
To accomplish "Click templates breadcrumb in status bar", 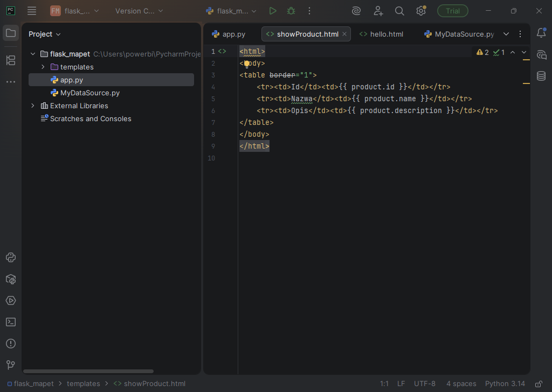I will (x=84, y=383).
